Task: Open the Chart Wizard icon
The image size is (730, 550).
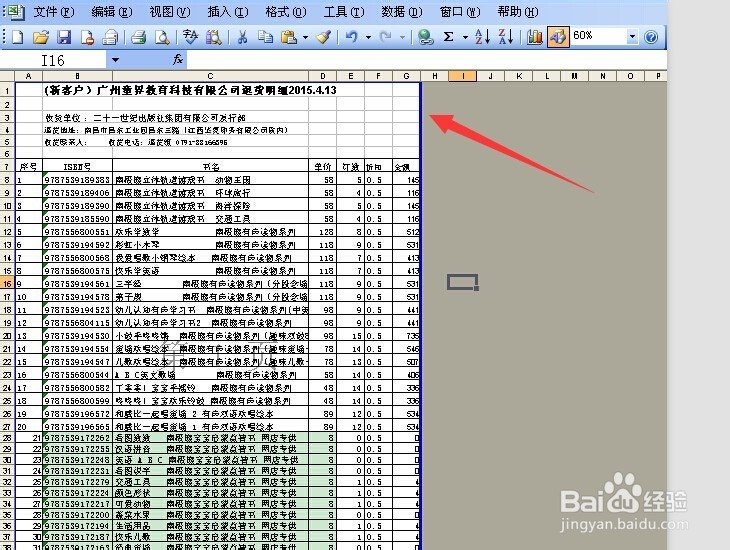Action: coord(534,37)
